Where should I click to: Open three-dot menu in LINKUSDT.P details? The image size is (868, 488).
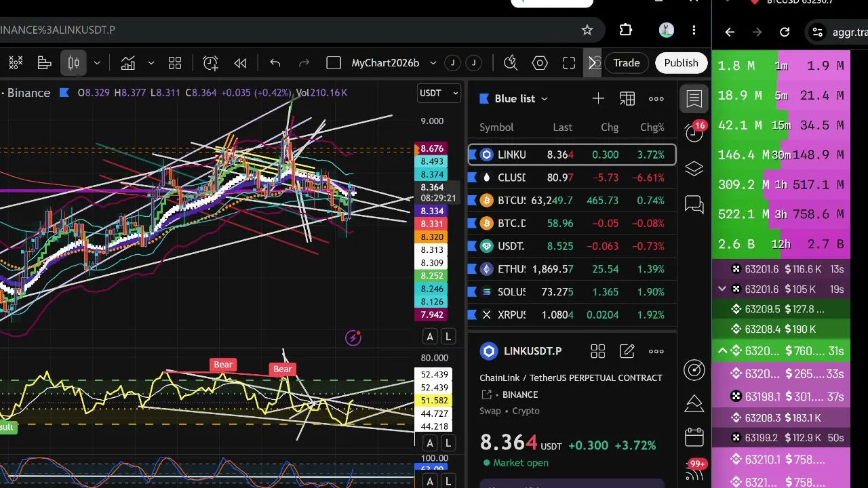(656, 351)
